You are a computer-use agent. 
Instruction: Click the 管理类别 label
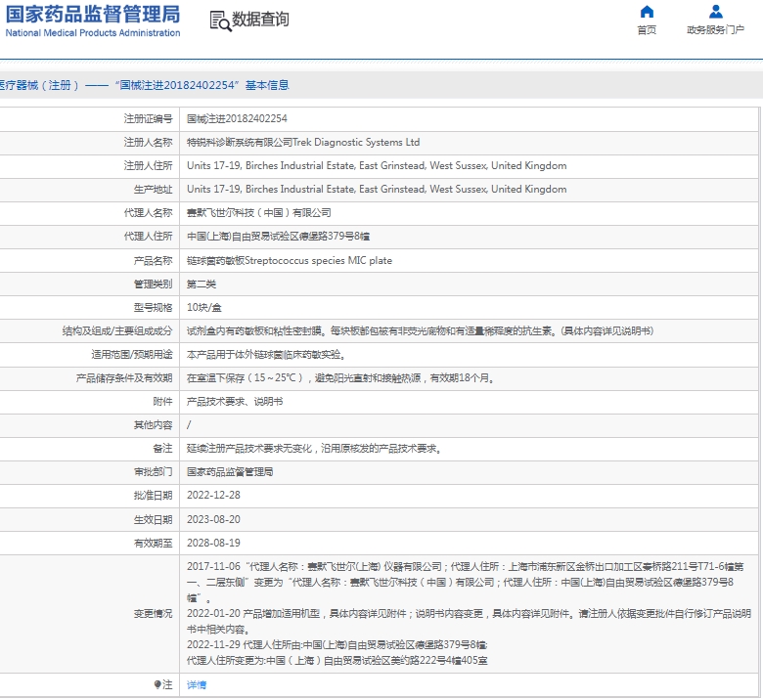[x=153, y=284]
